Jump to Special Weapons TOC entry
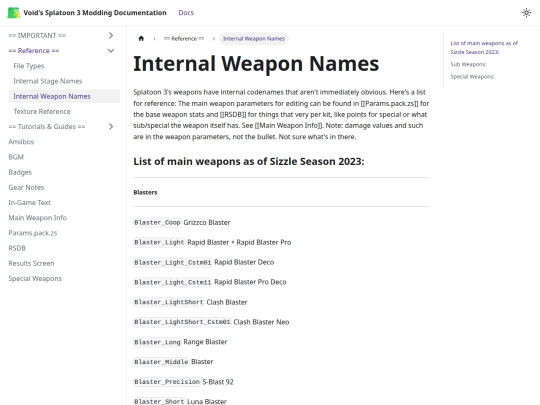 coord(472,76)
